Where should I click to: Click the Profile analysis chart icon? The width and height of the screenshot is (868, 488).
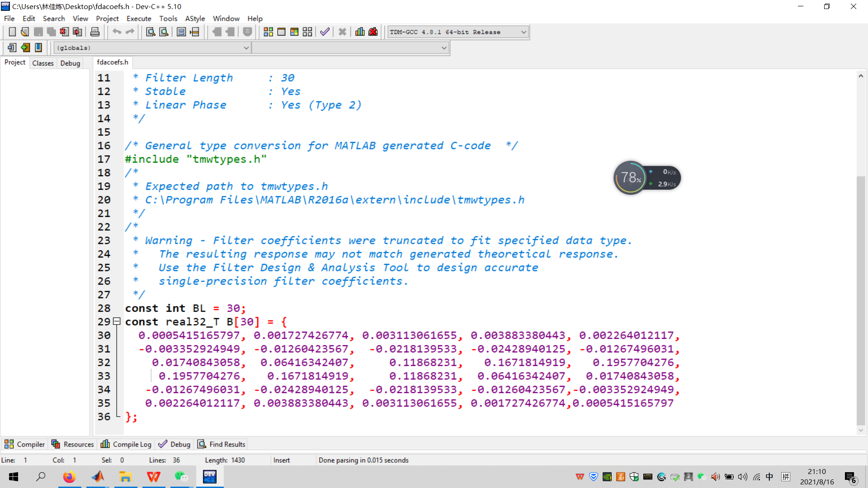click(x=360, y=32)
